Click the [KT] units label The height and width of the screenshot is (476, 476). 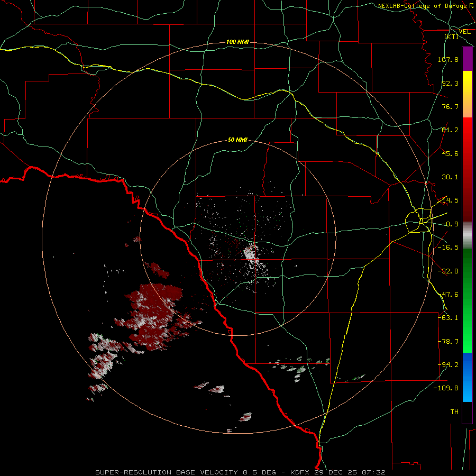(x=452, y=36)
